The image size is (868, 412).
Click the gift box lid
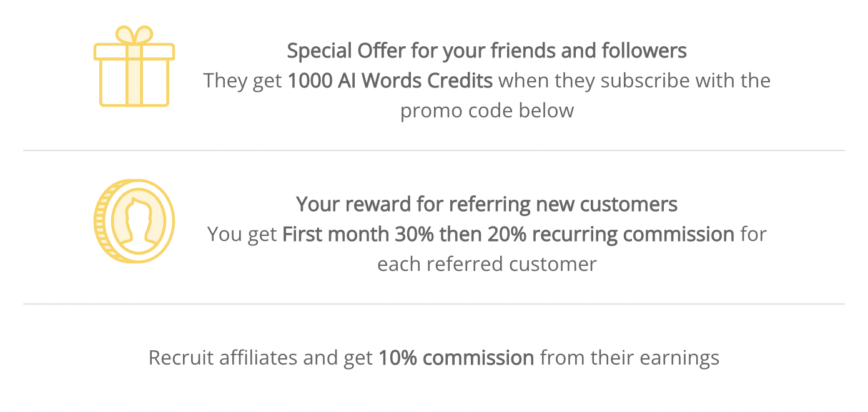tap(134, 52)
